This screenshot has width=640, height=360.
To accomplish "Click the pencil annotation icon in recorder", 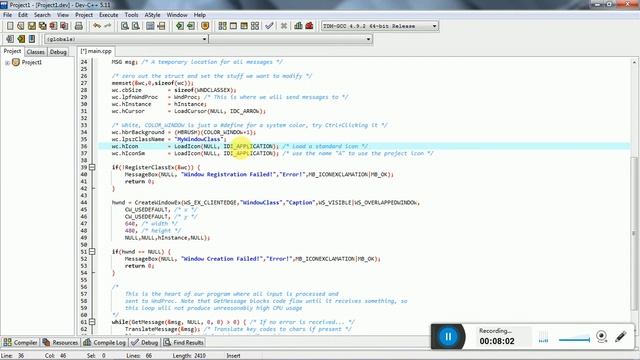I will tap(621, 337).
